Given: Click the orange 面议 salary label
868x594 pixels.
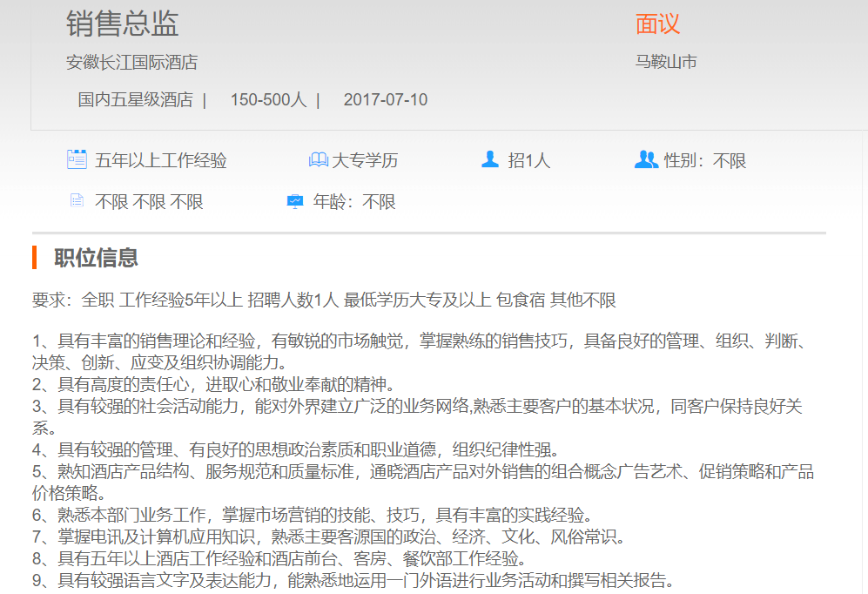Looking at the screenshot, I should click(657, 24).
